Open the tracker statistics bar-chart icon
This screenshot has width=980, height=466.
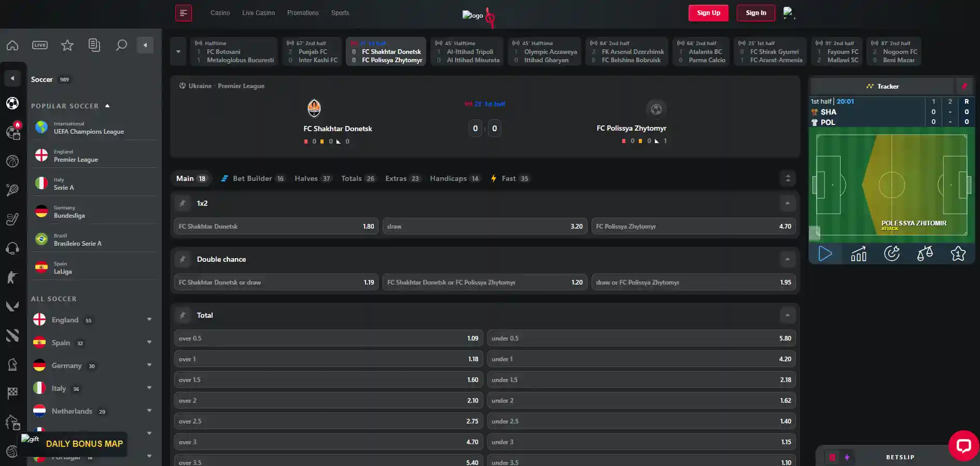click(x=859, y=253)
